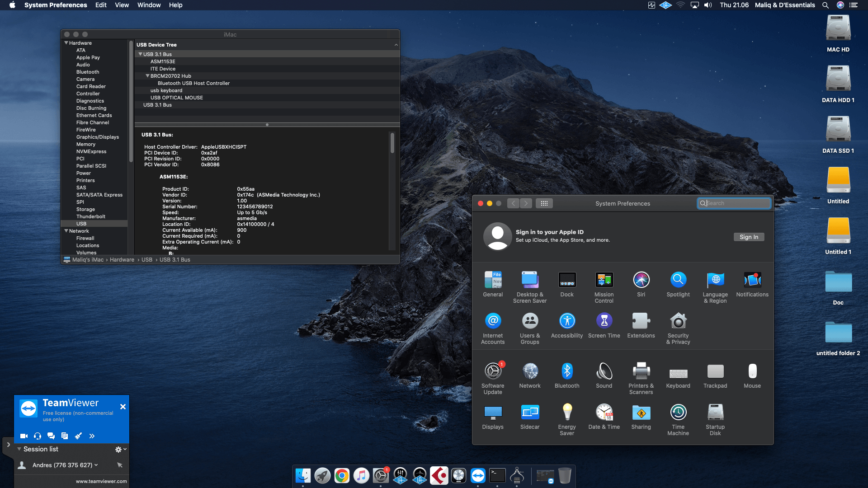Select the TeamViewer headset audio call icon
The height and width of the screenshot is (488, 868).
tap(37, 436)
